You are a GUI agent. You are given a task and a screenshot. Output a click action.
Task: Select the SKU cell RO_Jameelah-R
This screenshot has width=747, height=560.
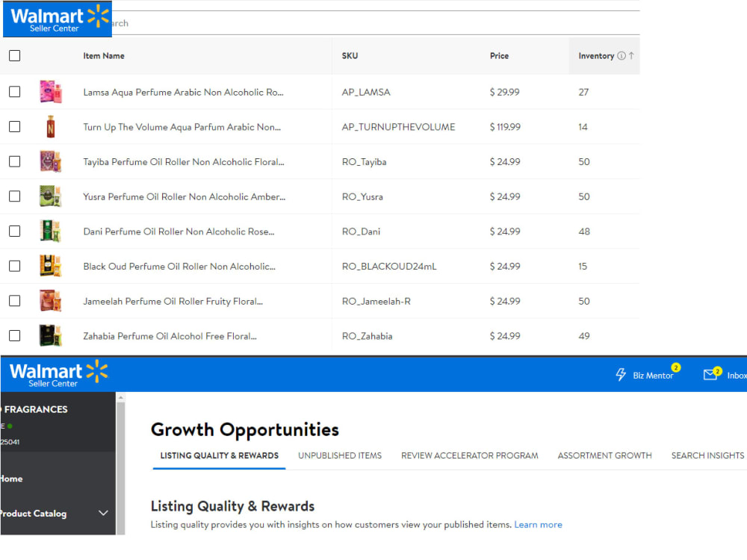376,301
